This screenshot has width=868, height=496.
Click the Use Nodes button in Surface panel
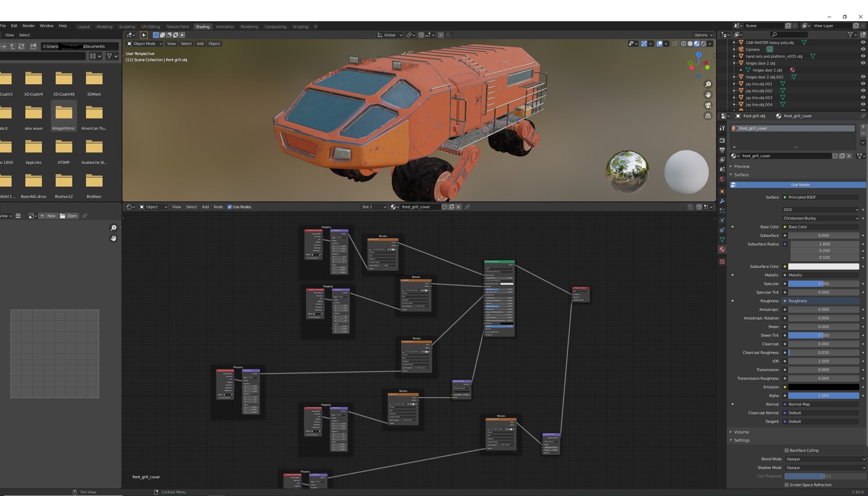click(798, 185)
